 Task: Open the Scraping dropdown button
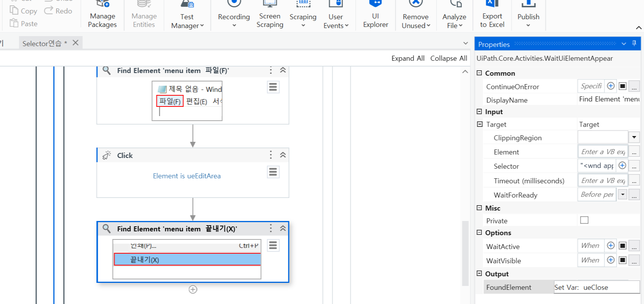303,15
